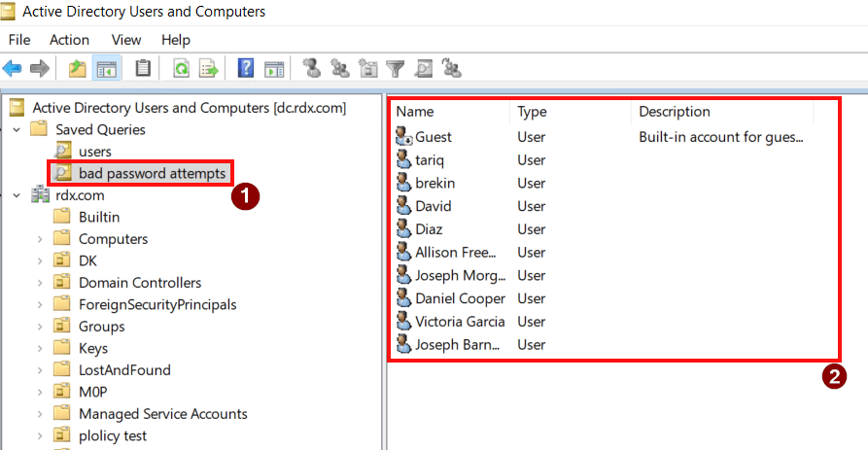868x450 pixels.
Task: Select the M0P organizational unit
Action: [x=93, y=392]
